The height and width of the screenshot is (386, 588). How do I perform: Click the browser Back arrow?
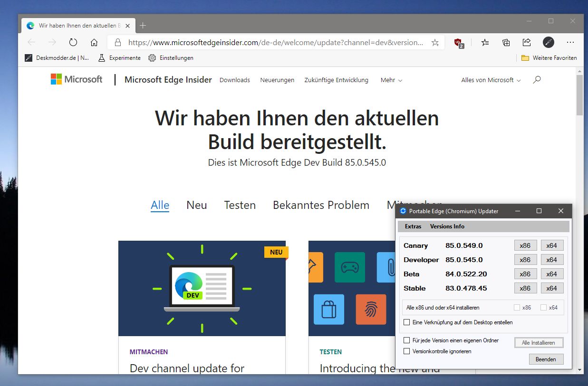click(x=31, y=42)
